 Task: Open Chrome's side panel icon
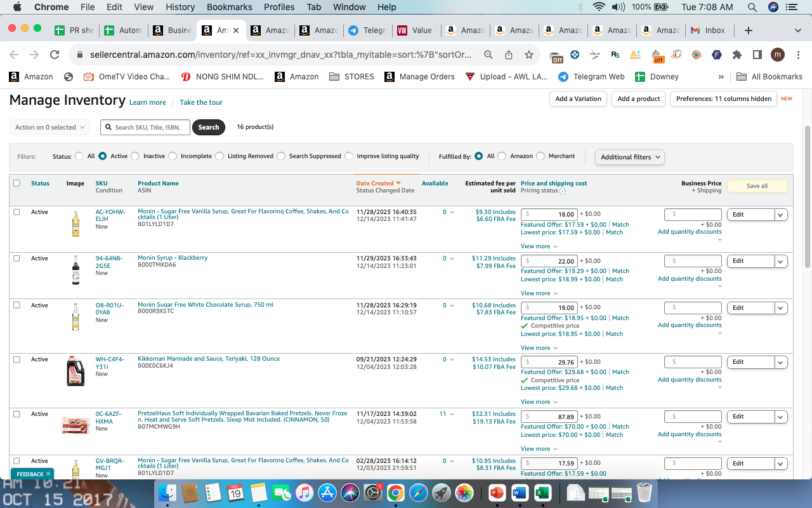[757, 55]
